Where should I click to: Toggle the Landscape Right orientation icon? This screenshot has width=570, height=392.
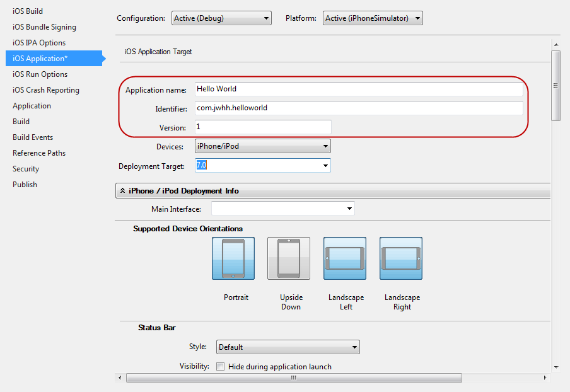pos(401,258)
